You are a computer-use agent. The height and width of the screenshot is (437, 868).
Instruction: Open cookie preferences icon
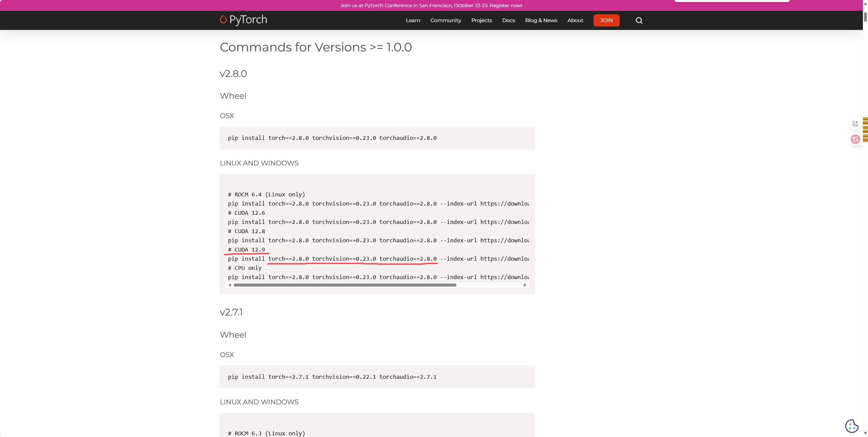[852, 426]
